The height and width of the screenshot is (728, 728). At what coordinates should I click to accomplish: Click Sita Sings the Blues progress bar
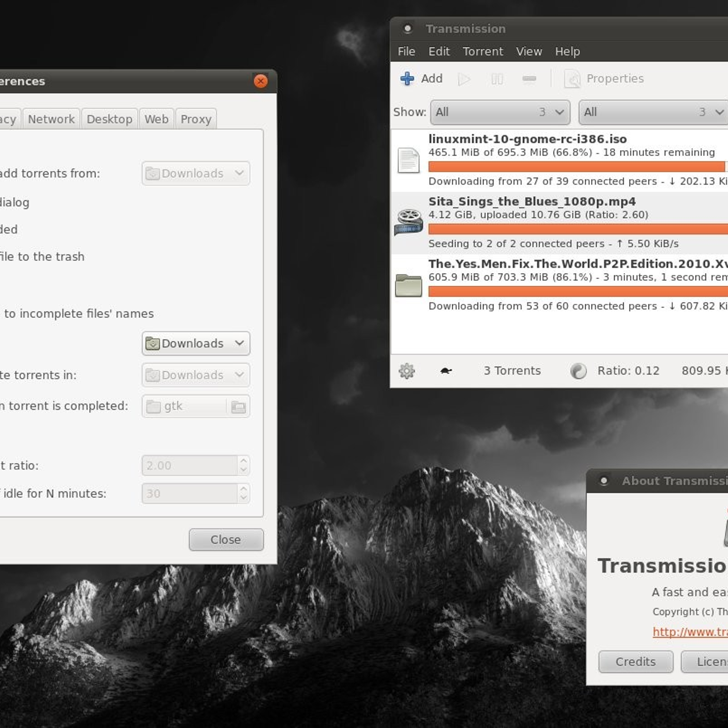[x=578, y=229]
